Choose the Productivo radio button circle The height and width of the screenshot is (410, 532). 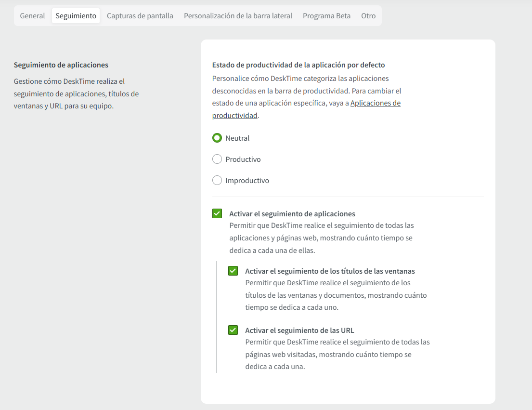pos(217,159)
